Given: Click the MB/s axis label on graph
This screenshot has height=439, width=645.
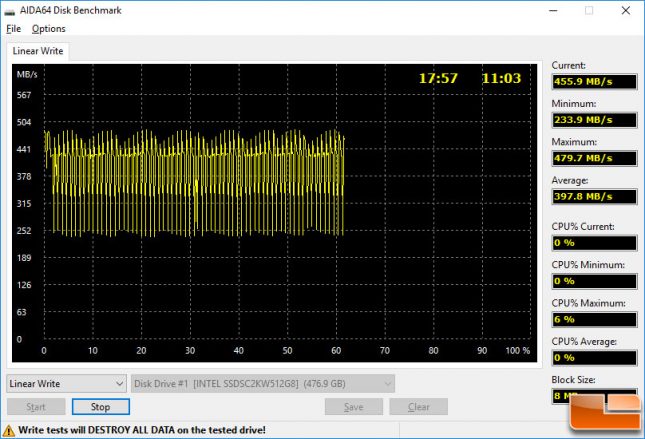Looking at the screenshot, I should click(27, 74).
